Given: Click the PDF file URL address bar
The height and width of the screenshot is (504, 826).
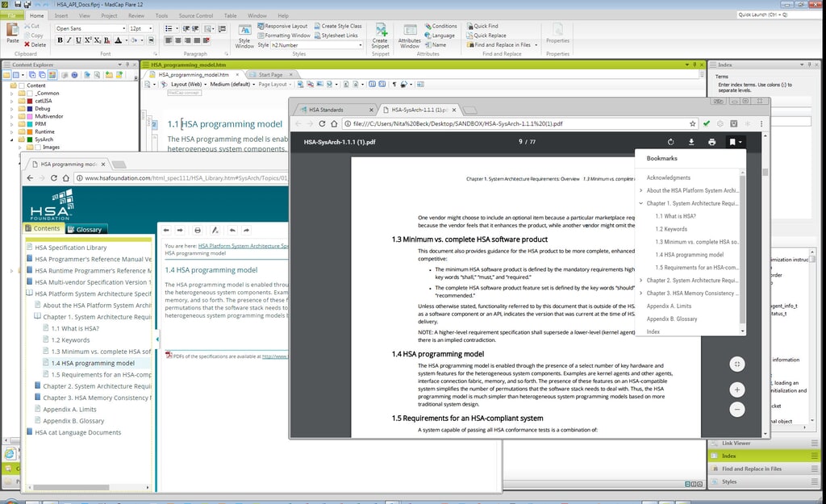Looking at the screenshot, I should [x=519, y=123].
